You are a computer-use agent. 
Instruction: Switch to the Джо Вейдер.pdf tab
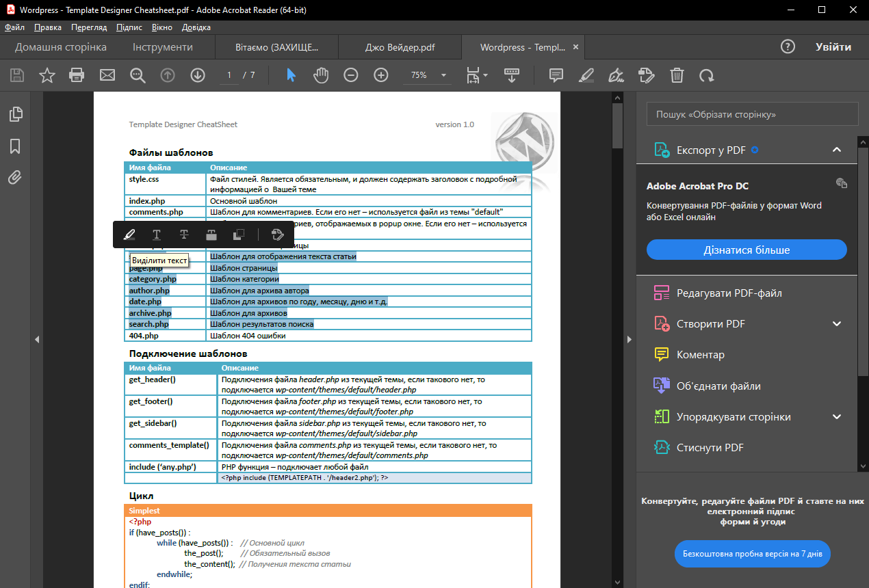coord(400,47)
